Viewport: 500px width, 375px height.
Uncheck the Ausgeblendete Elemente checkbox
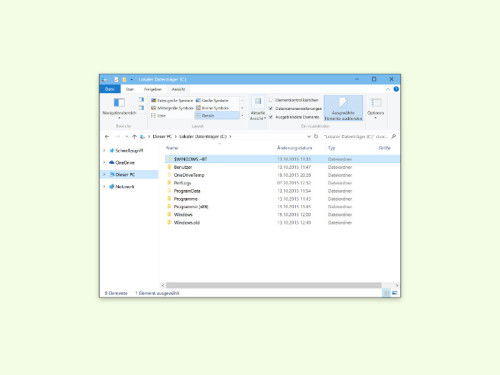click(x=271, y=117)
